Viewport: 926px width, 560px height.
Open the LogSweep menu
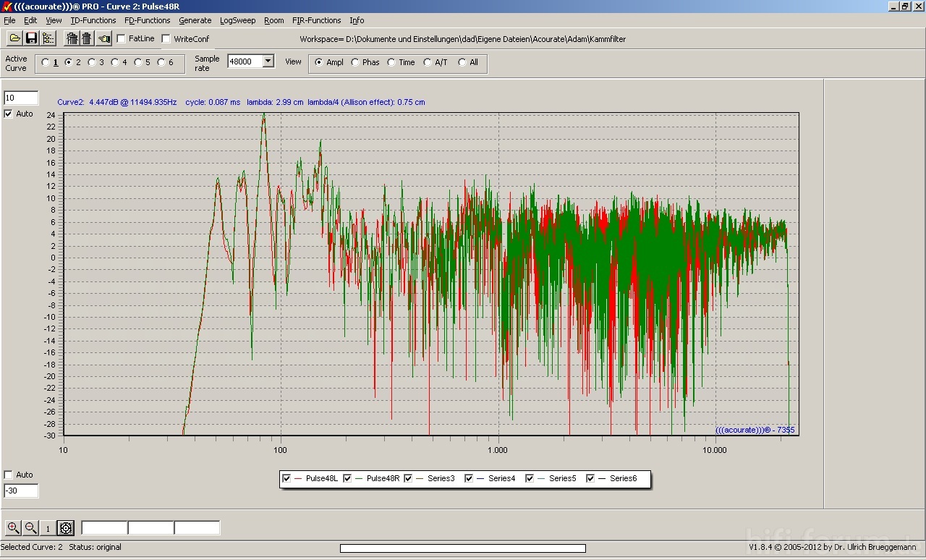[x=237, y=20]
